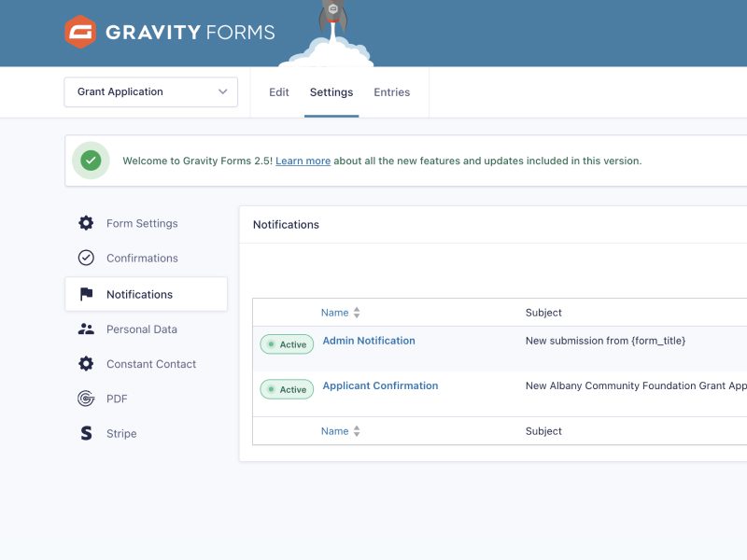This screenshot has height=560, width=747.
Task: Follow the Learn more link
Action: click(x=303, y=161)
